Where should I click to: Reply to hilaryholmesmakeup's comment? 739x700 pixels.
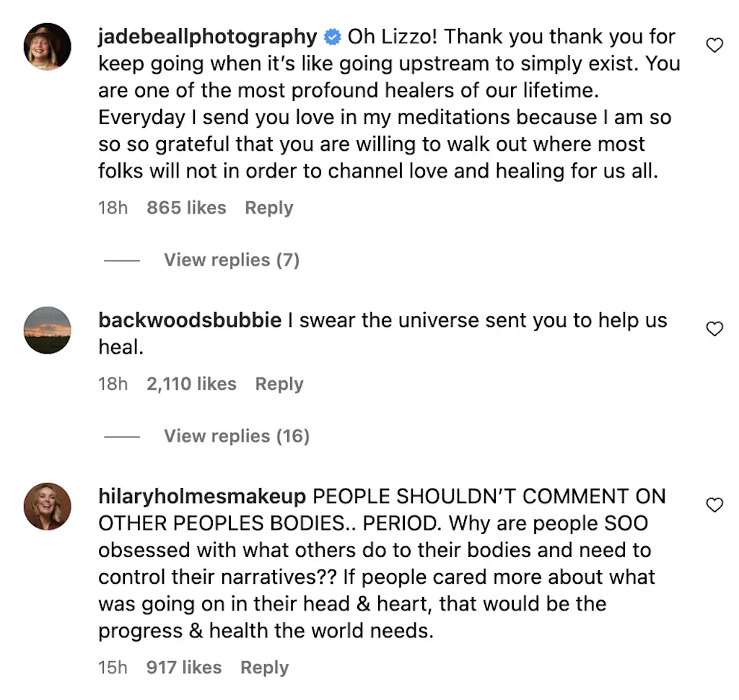[x=264, y=668]
